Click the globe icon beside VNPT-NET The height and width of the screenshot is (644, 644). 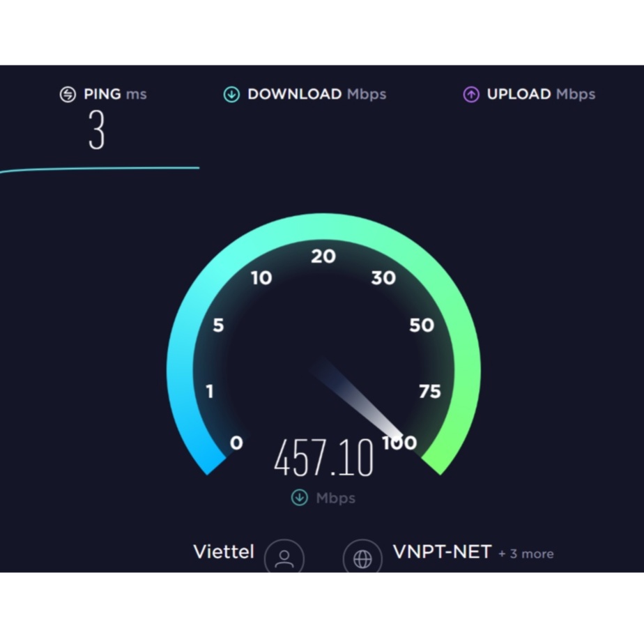point(362,556)
